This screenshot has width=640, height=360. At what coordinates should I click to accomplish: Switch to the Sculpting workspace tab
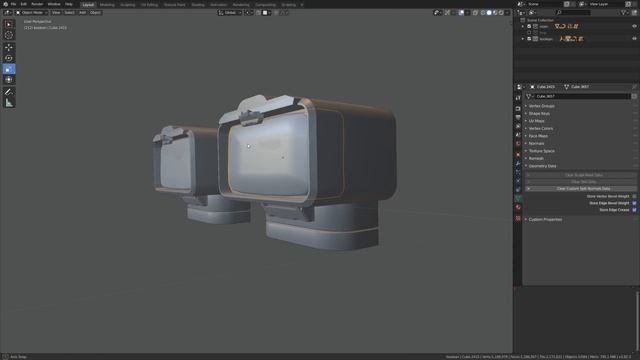click(128, 5)
